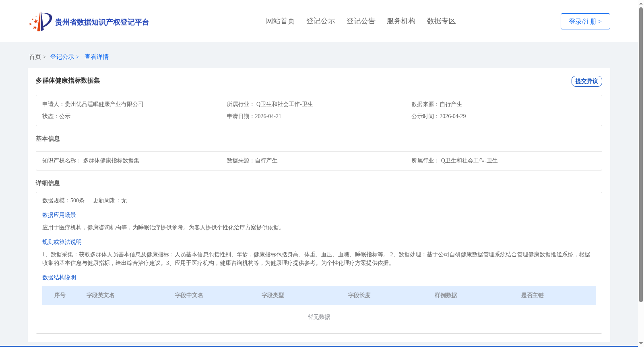Click the 详细信息 section heading

coord(48,183)
